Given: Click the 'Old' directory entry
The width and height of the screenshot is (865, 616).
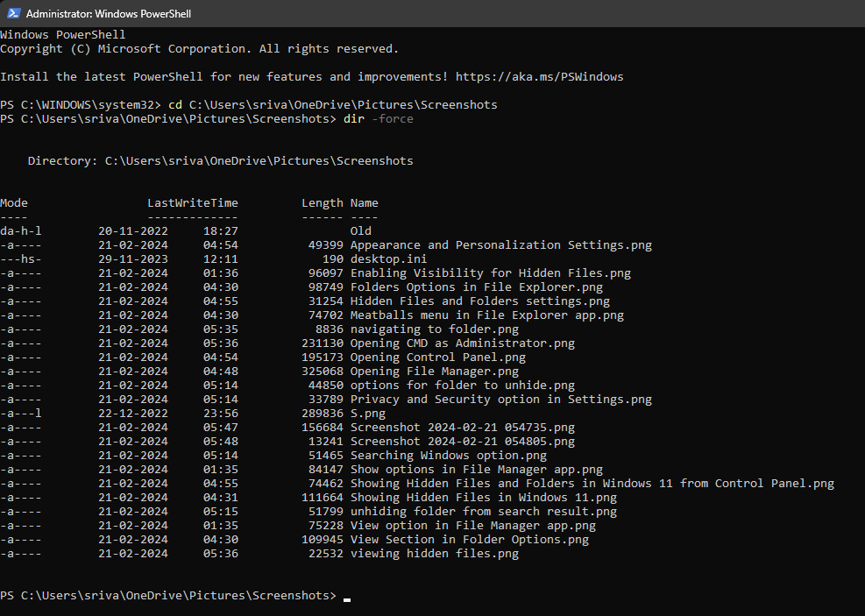Looking at the screenshot, I should [360, 231].
